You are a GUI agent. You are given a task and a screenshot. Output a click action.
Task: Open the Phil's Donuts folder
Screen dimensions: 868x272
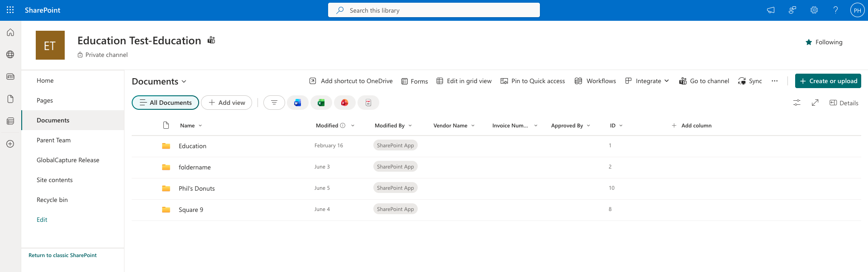(197, 188)
